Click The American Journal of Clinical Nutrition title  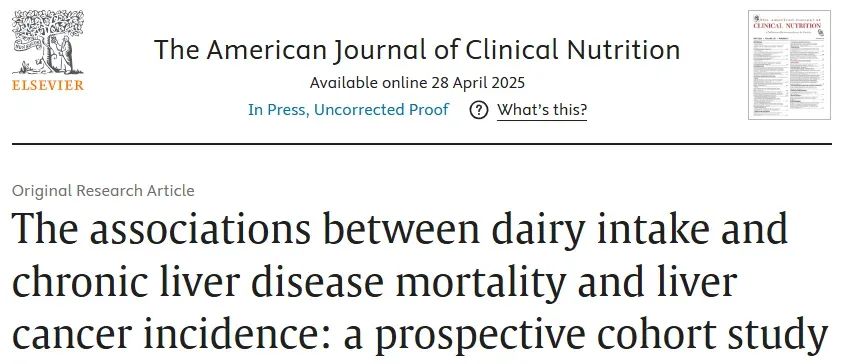coord(417,50)
